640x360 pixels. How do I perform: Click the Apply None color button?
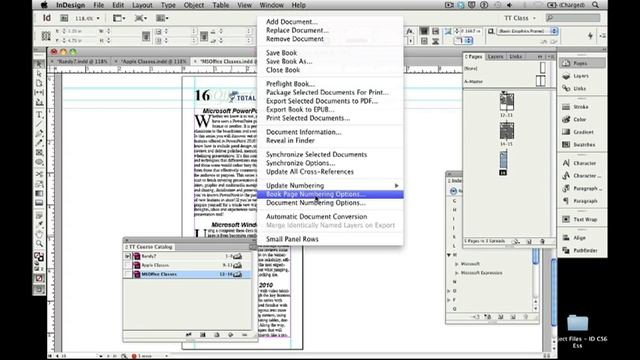39,278
